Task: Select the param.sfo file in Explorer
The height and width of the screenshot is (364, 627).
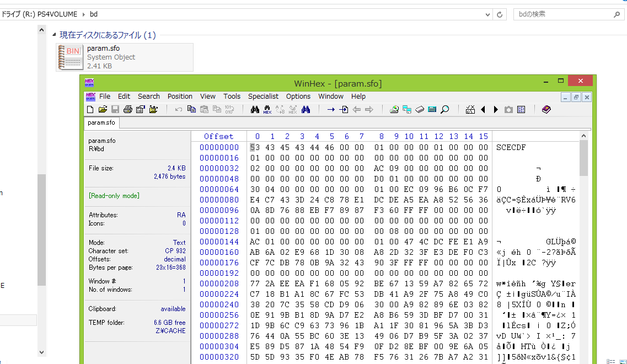Action: pyautogui.click(x=125, y=57)
